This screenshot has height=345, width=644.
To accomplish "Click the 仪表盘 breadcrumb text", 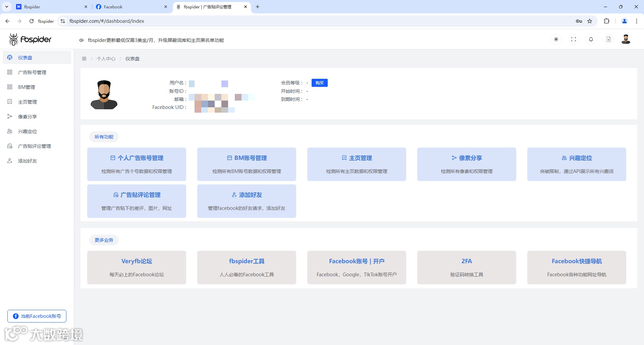I will coord(132,59).
